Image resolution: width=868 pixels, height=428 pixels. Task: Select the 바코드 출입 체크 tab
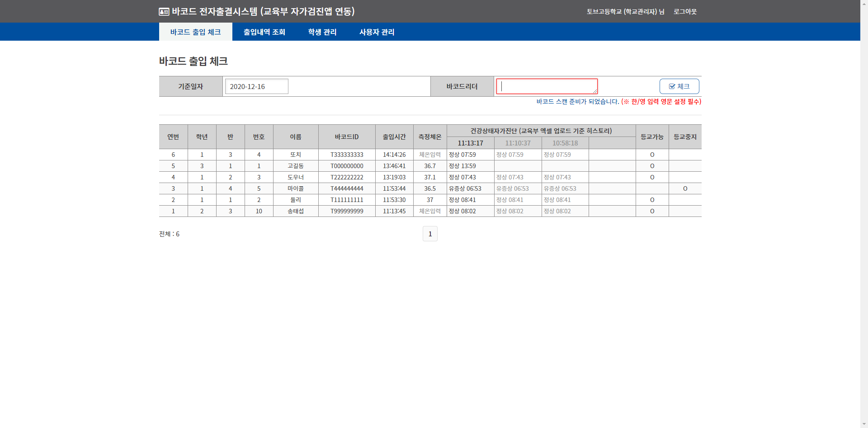(195, 32)
